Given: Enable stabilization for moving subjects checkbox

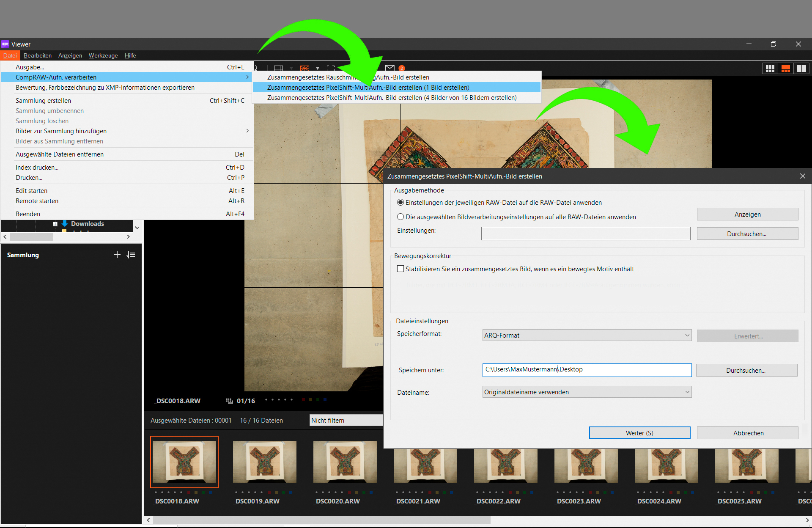Looking at the screenshot, I should [x=401, y=269].
